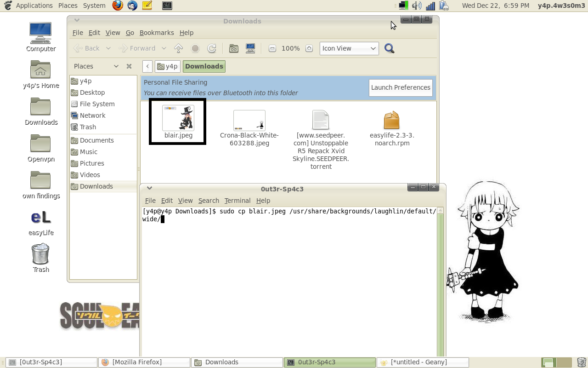This screenshot has height=368, width=588.
Task: Select the Unstoppable torrent file
Action: coord(321,140)
